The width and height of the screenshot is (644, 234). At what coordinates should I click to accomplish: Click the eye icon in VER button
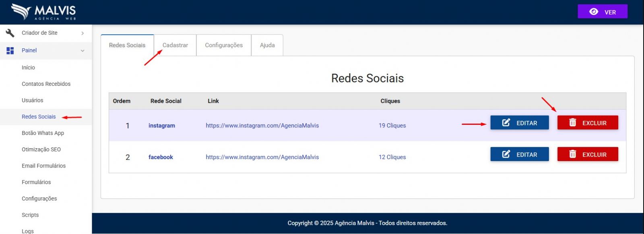point(594,12)
